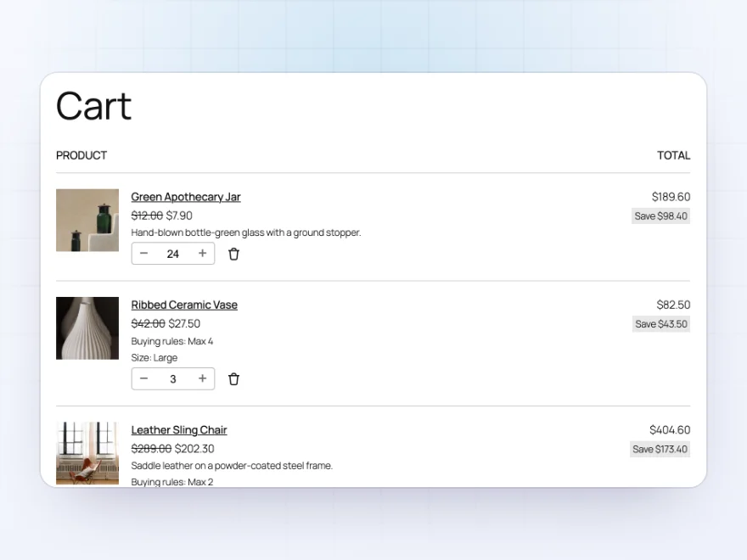Click the Save $173.40 badge
Viewport: 747px width, 560px height.
pos(660,449)
